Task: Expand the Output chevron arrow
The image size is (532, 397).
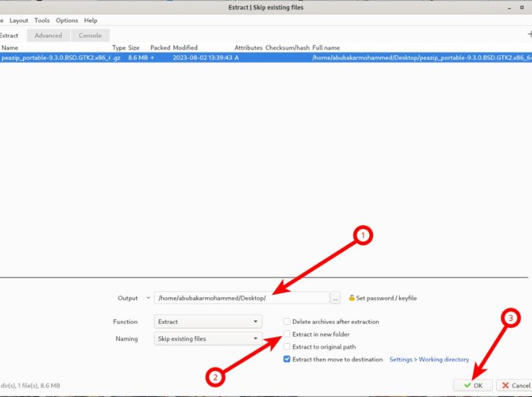Action: [148, 298]
